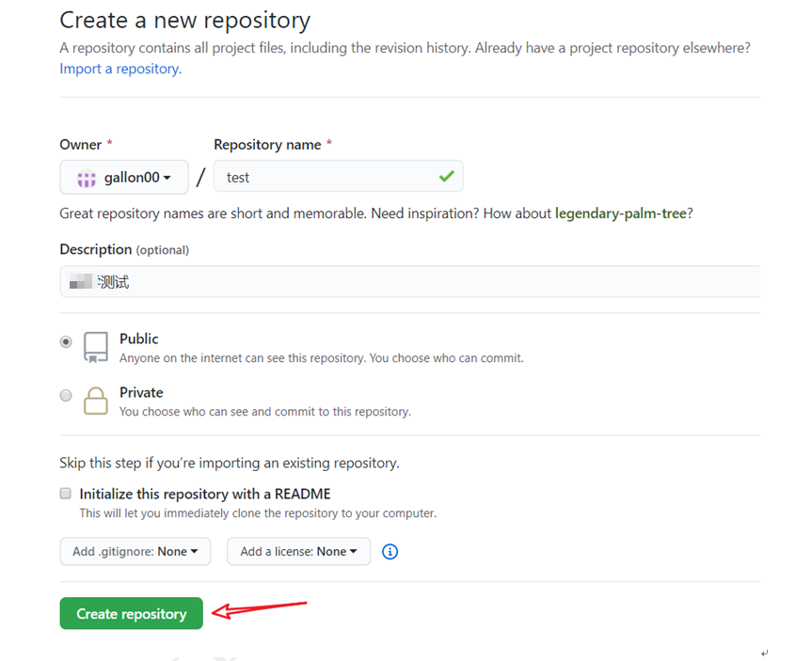Screen dimensions: 812x661
Task: Select the Public radio button
Action: coord(66,342)
